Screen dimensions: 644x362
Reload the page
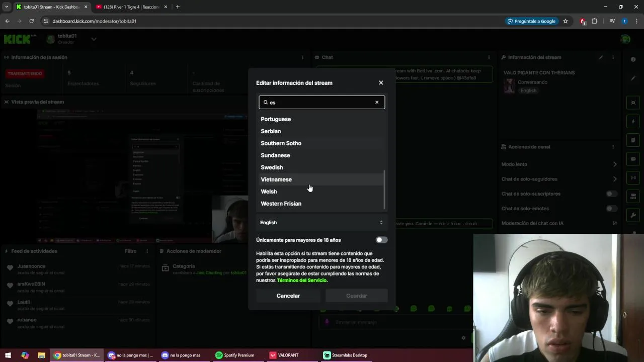coord(31,21)
